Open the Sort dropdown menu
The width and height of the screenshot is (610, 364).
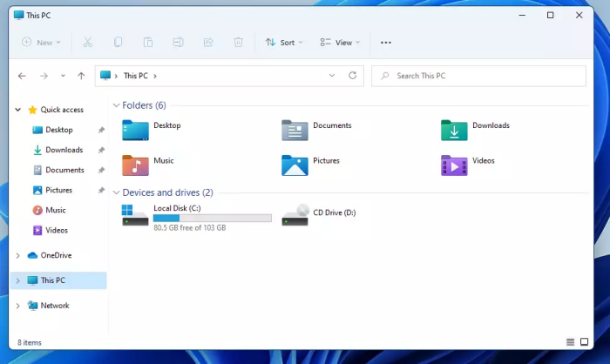(283, 42)
